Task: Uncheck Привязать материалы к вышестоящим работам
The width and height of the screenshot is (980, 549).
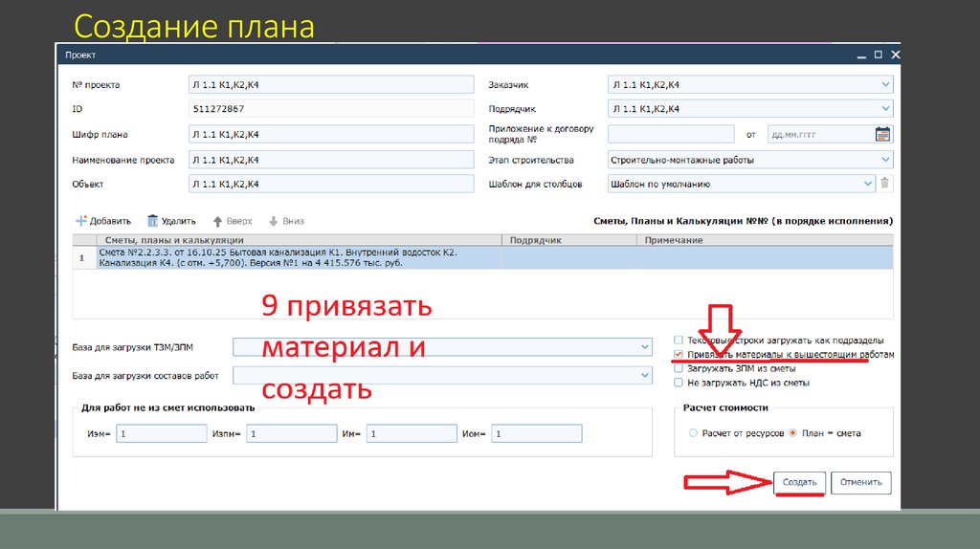Action: (679, 354)
